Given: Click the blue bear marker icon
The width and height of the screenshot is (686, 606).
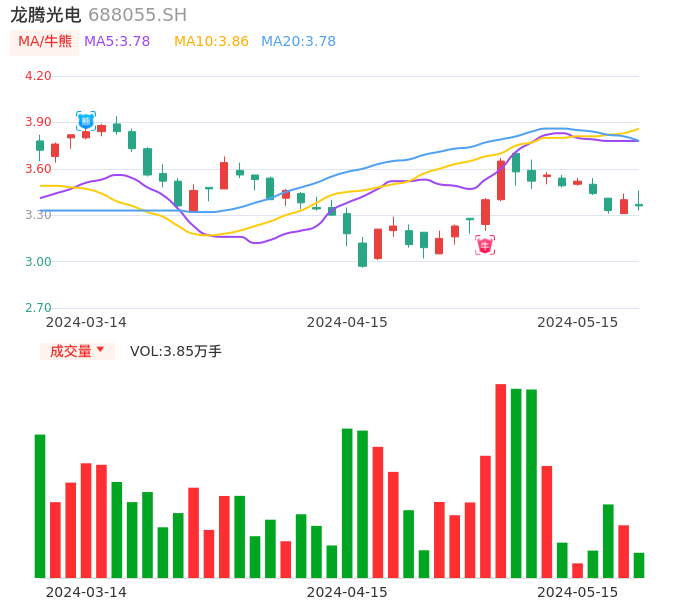Looking at the screenshot, I should [x=86, y=121].
